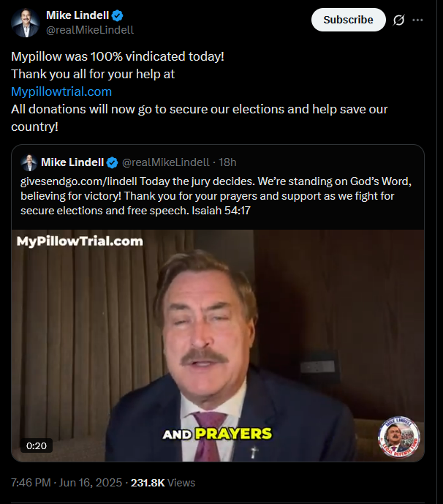This screenshot has width=443, height=504.
Task: Follow the Mypillowtrial.com link
Action: pyautogui.click(x=61, y=91)
